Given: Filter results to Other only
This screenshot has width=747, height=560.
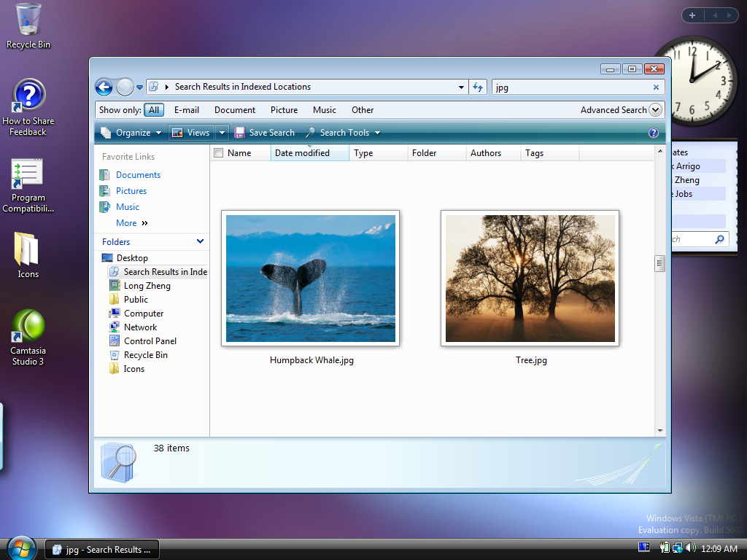Looking at the screenshot, I should (x=363, y=110).
